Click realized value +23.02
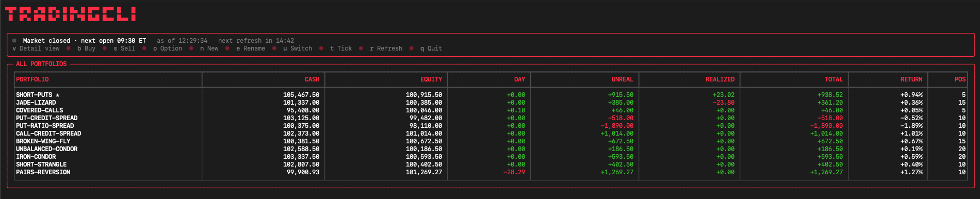This screenshot has width=980, height=199. point(724,95)
